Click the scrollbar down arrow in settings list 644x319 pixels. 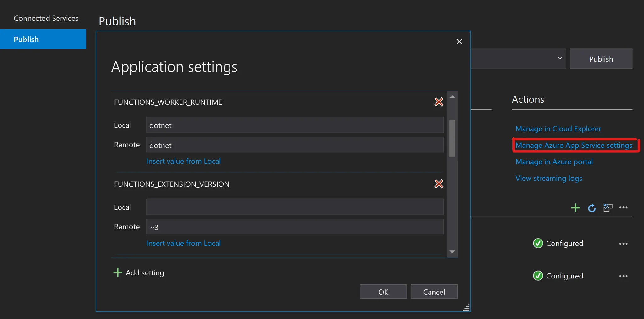coord(452,252)
